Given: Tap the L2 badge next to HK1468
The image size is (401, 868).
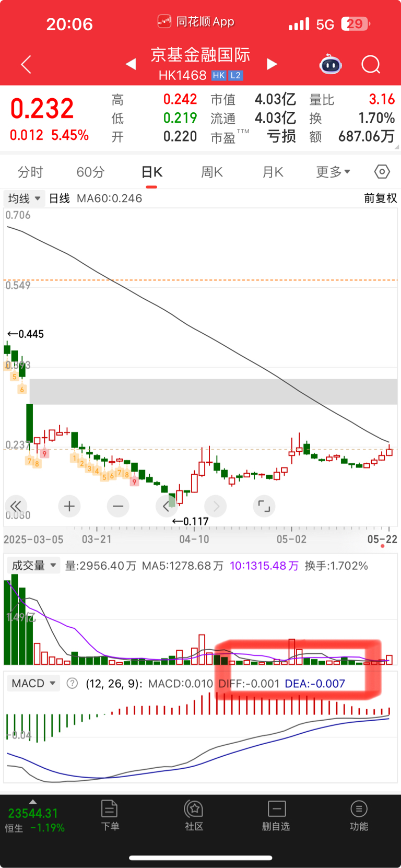Looking at the screenshot, I should pos(235,76).
